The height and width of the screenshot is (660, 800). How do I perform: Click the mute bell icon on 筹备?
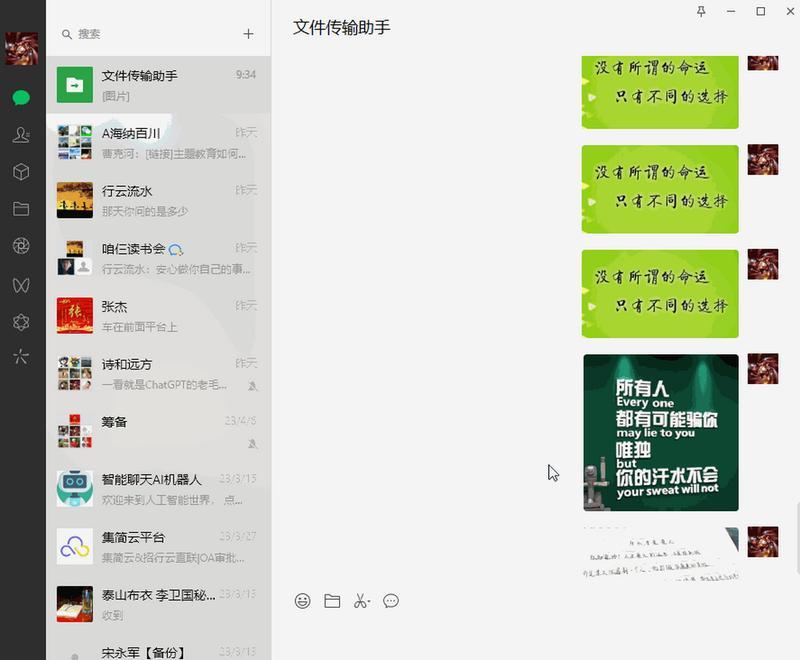coord(252,444)
